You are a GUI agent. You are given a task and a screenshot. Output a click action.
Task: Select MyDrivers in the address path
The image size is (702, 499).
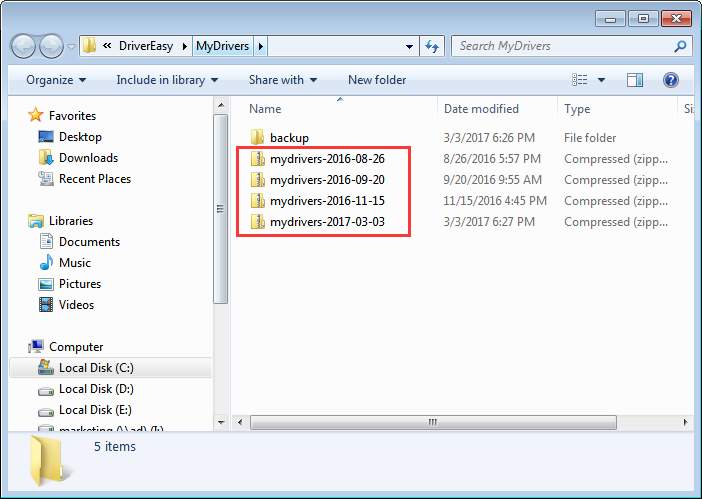coord(223,46)
